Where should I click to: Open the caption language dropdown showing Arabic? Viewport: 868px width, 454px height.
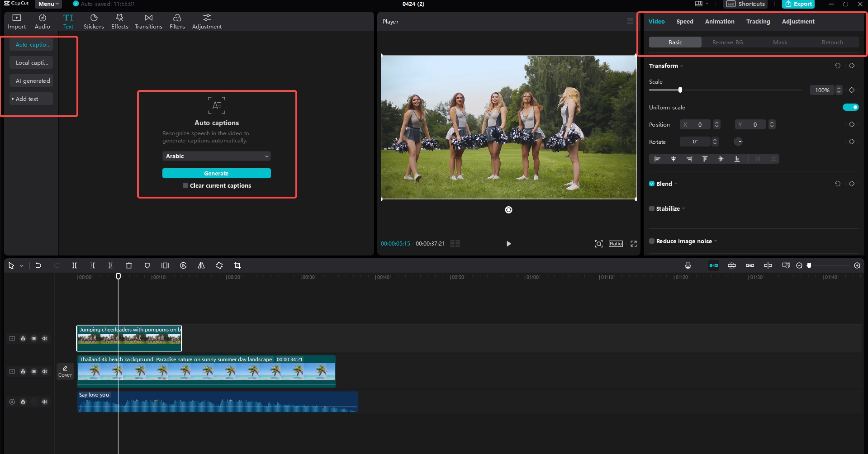[x=217, y=156]
